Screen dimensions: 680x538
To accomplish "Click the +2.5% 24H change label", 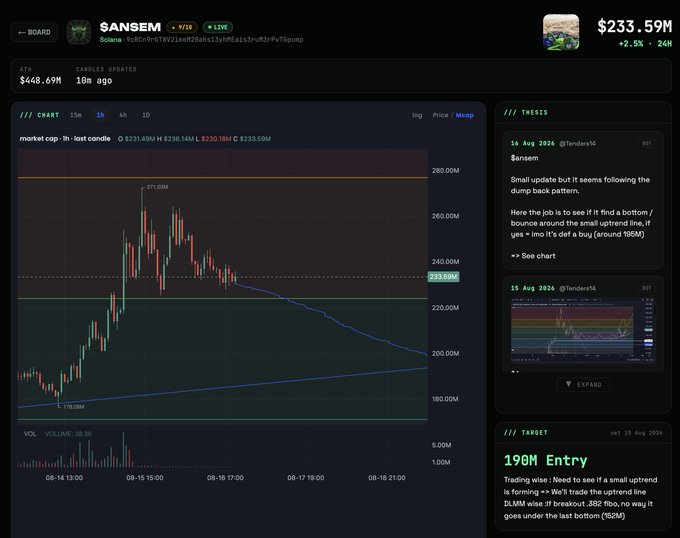I will (645, 43).
